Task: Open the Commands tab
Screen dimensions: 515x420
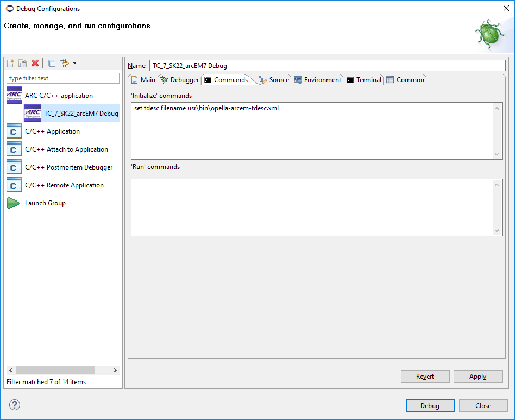Action: (227, 80)
